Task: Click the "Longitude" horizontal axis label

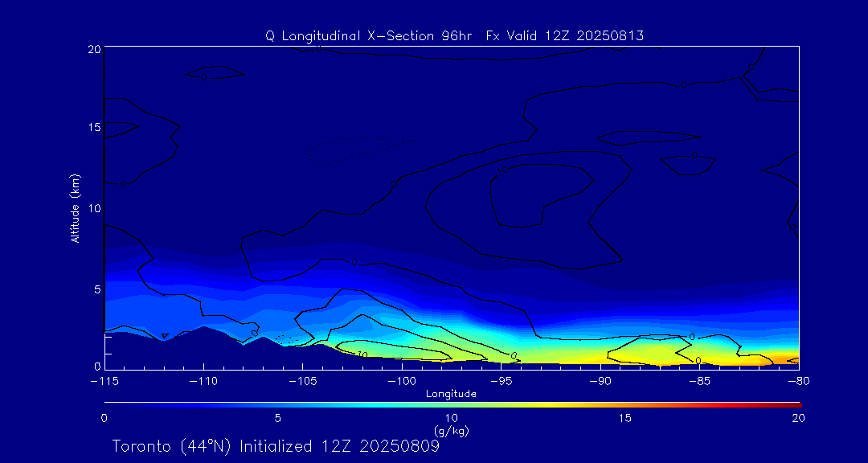Action: pos(451,394)
